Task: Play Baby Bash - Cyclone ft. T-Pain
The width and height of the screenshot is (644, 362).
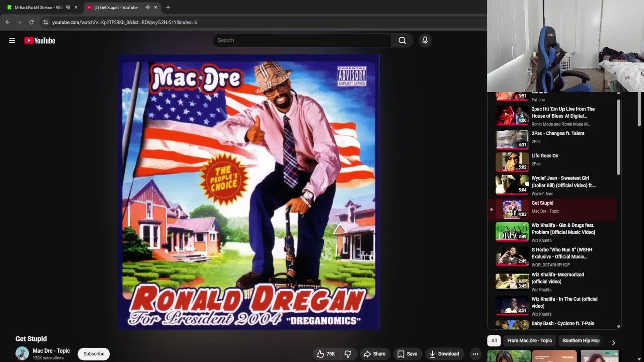Action: point(552,324)
